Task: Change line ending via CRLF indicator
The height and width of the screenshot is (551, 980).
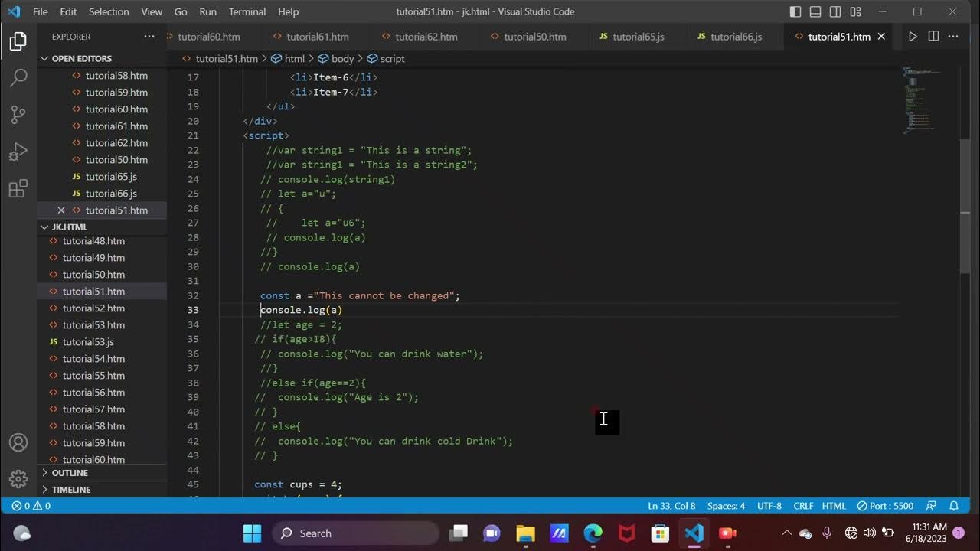Action: (x=803, y=506)
